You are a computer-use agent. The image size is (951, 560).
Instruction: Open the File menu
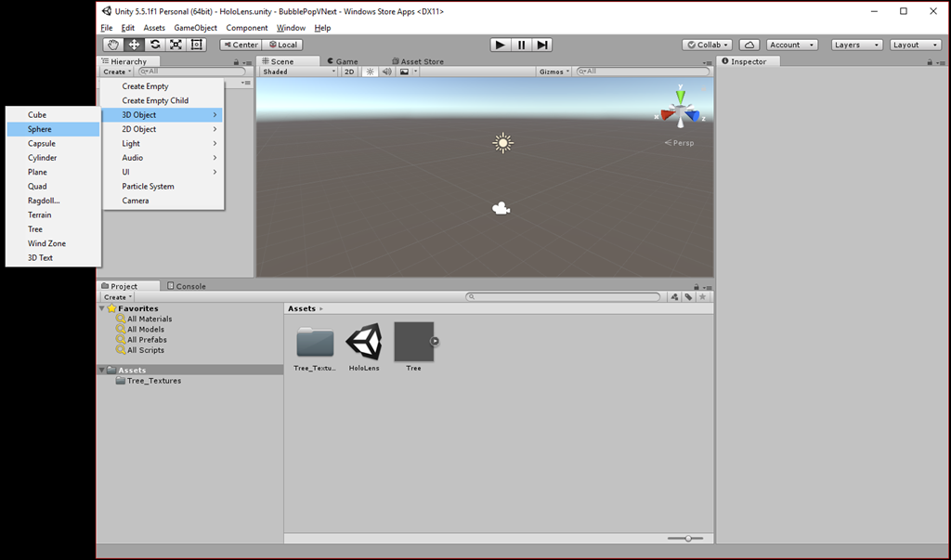(x=106, y=28)
